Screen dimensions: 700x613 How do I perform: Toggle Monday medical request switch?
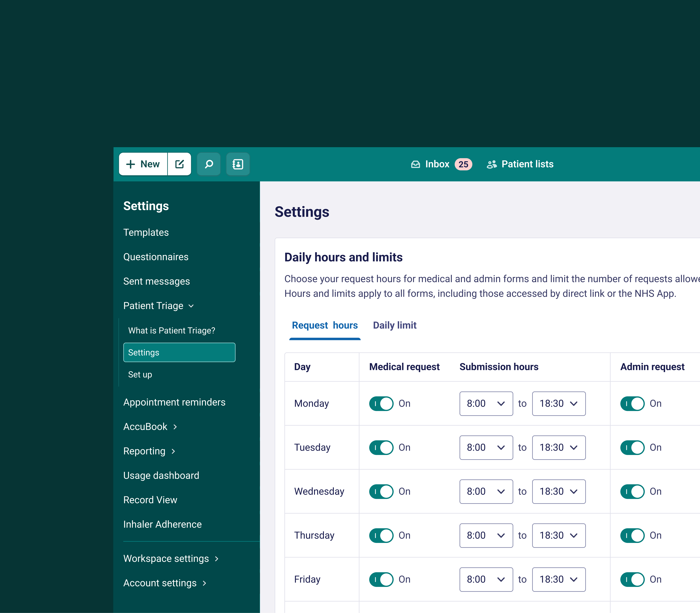coord(381,404)
